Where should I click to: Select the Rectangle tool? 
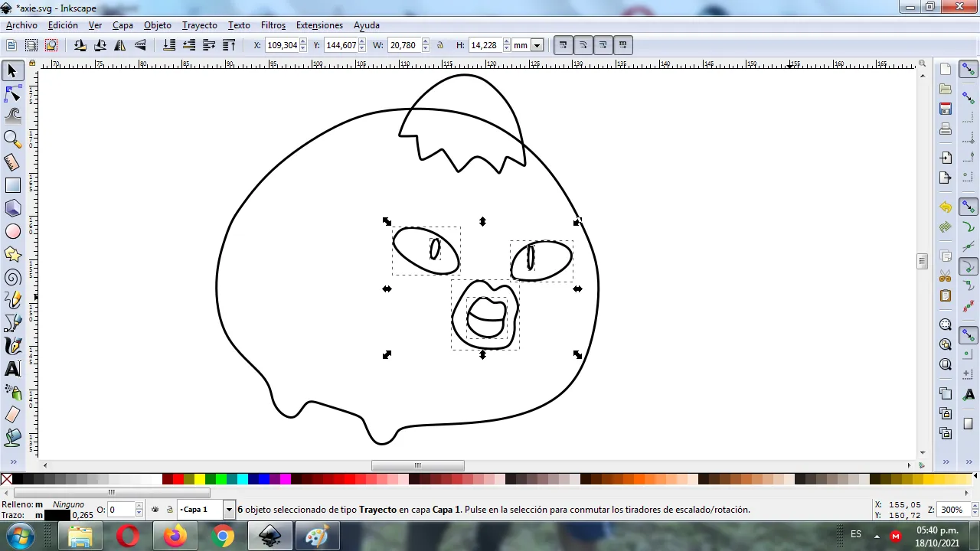tap(12, 185)
